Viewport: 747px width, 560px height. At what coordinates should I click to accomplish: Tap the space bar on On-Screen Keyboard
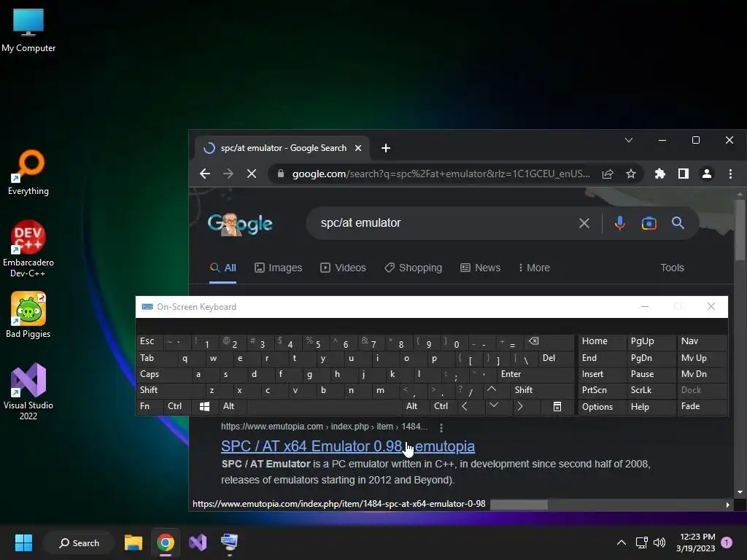point(324,406)
